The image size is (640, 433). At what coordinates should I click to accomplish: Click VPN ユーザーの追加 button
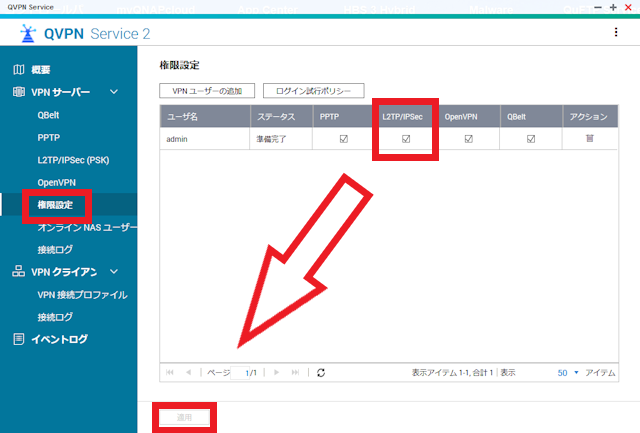207,91
